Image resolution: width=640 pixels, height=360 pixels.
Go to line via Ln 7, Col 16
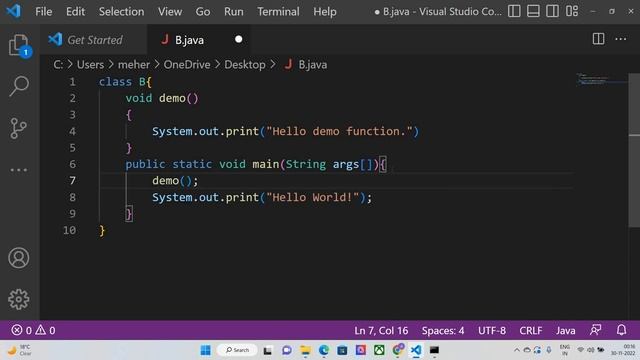(x=381, y=330)
